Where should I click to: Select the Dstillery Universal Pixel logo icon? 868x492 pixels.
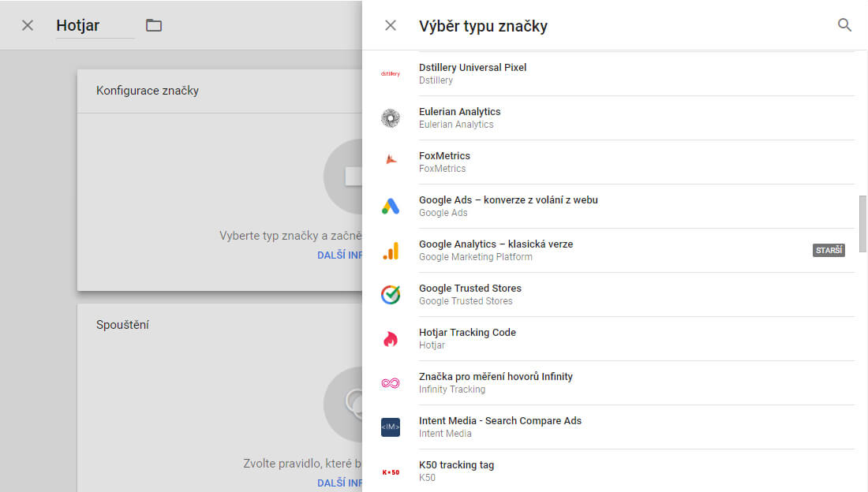tap(391, 73)
